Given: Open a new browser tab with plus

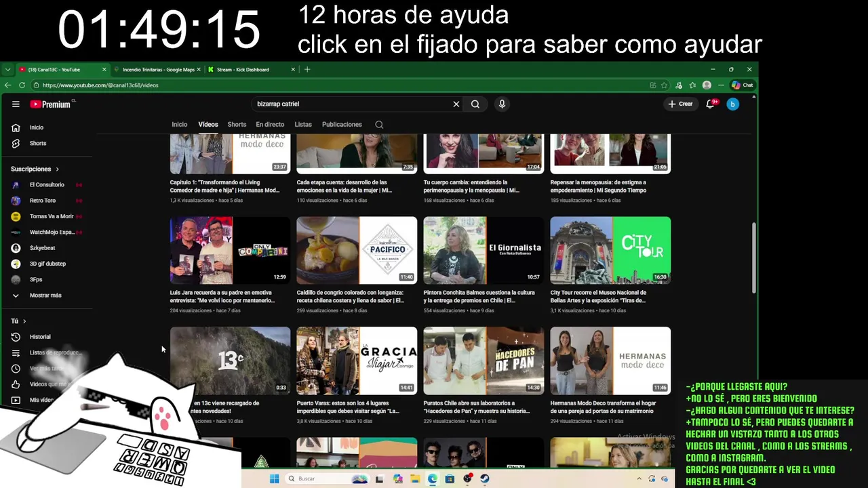Looking at the screenshot, I should point(307,69).
